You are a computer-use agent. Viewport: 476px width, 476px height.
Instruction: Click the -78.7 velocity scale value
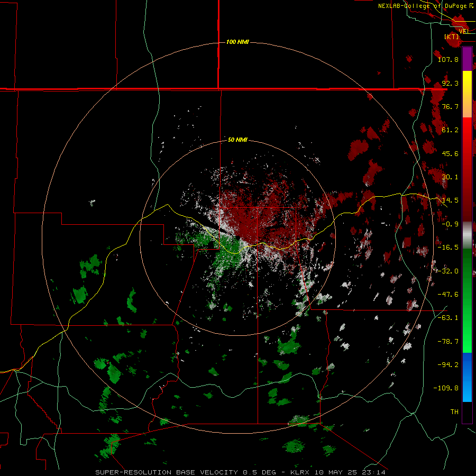click(448, 342)
